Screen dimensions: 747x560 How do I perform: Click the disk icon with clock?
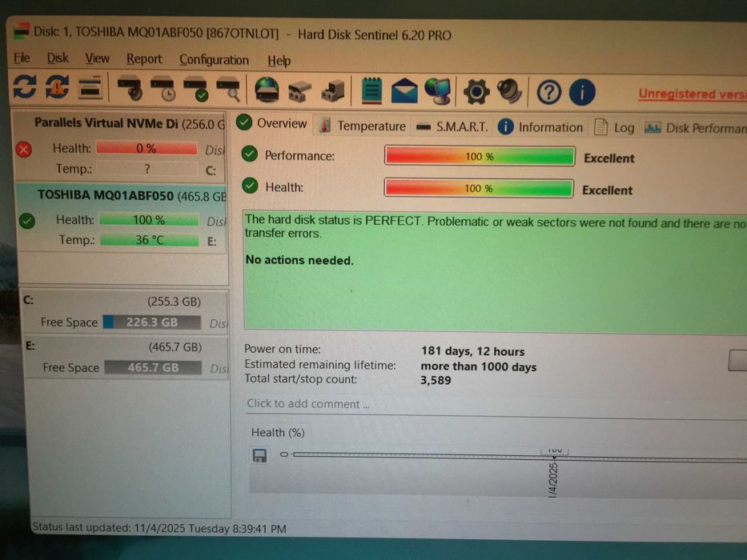click(163, 89)
